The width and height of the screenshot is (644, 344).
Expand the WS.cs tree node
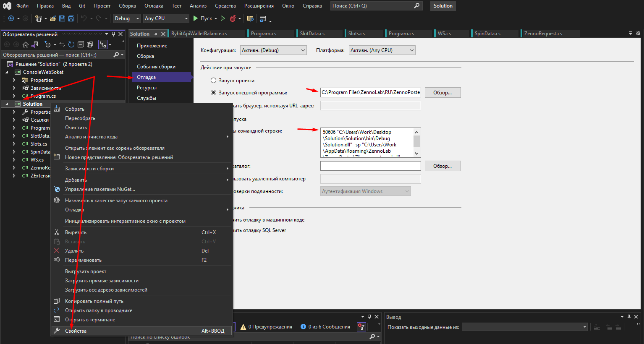pos(14,160)
